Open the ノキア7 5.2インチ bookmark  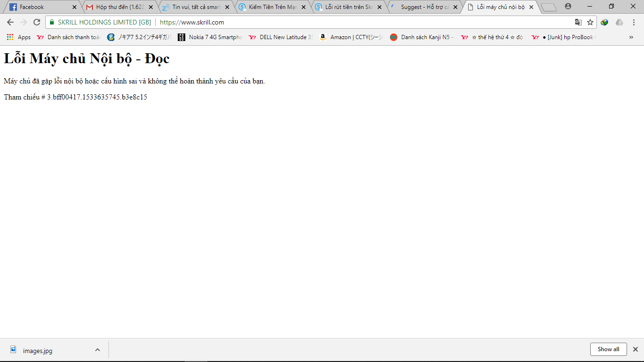click(x=140, y=37)
